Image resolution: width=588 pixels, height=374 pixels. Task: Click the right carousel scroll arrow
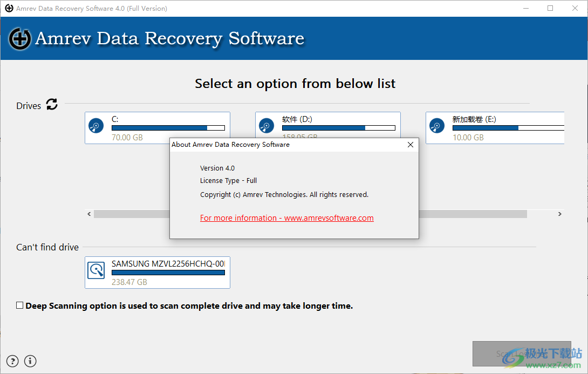pos(559,214)
